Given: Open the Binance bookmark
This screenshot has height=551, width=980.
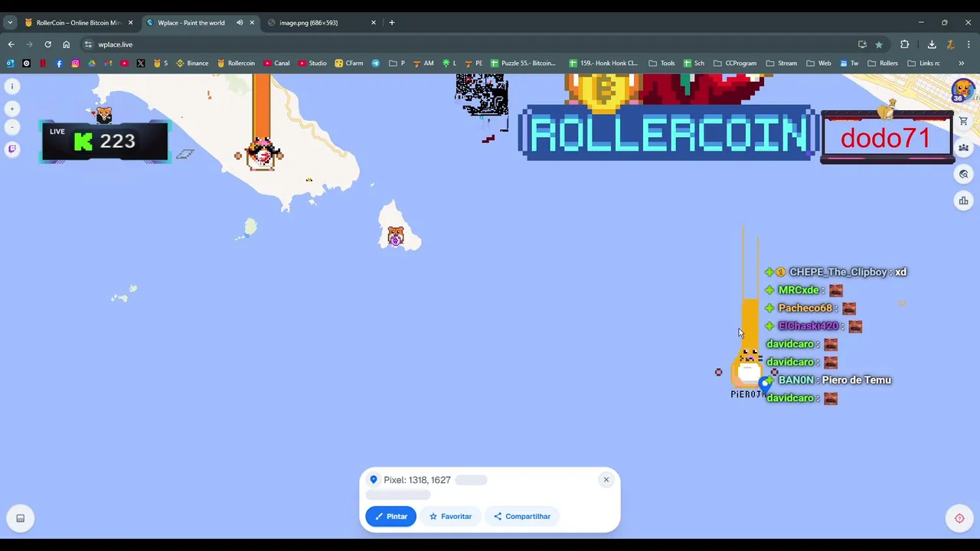Looking at the screenshot, I should (192, 64).
